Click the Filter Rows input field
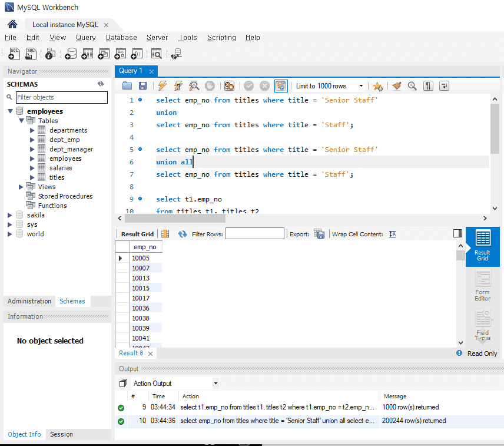504x446 pixels. (x=254, y=234)
